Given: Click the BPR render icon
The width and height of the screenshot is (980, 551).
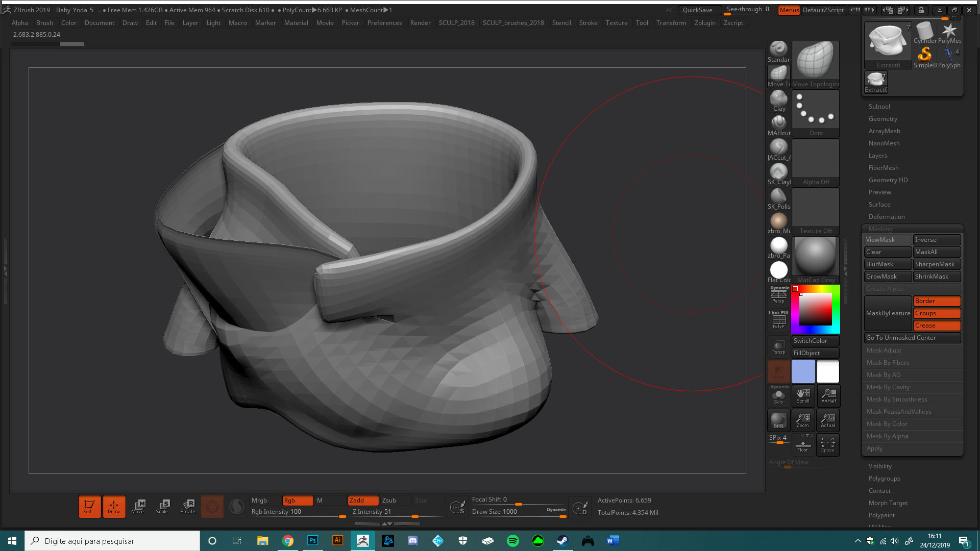Looking at the screenshot, I should tap(778, 420).
